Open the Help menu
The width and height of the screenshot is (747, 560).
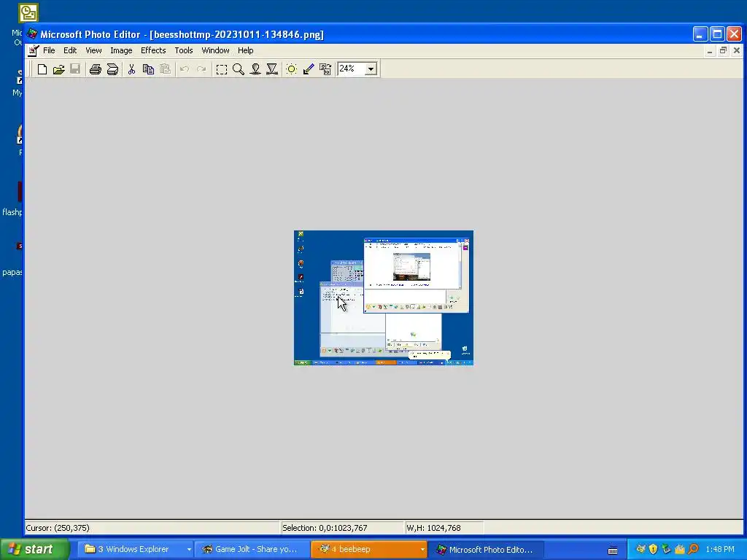[x=245, y=50]
